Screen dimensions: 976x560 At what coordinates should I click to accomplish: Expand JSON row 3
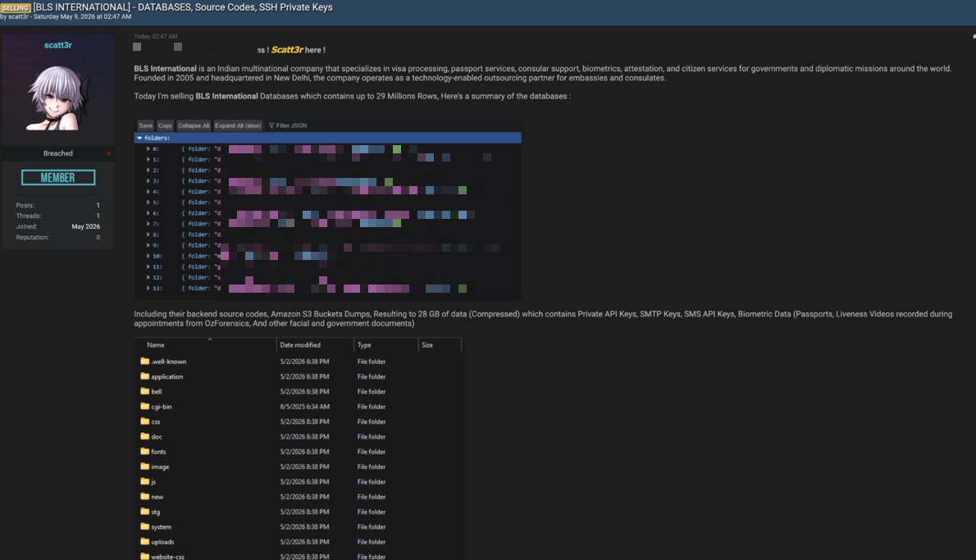[x=148, y=181]
